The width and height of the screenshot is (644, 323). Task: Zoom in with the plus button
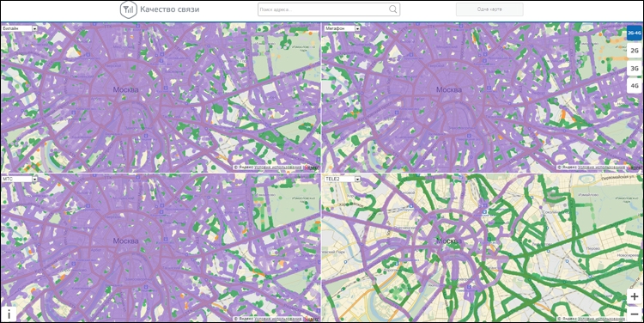tap(635, 296)
